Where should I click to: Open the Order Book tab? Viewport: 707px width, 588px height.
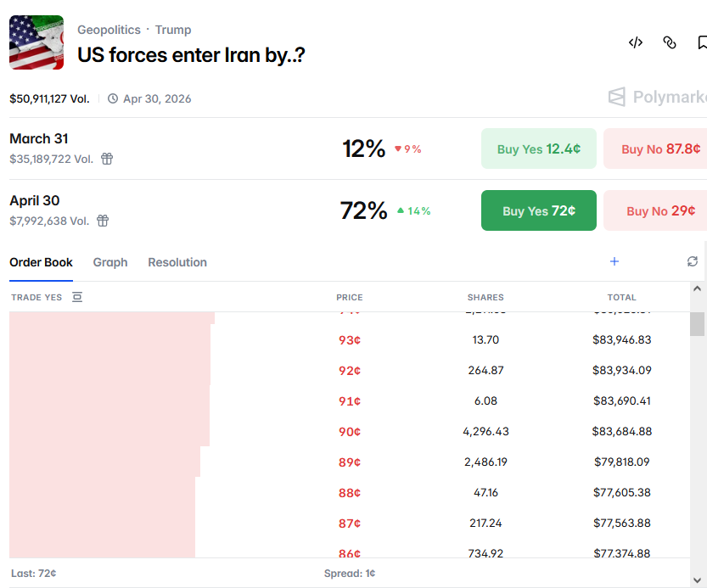coord(41,262)
